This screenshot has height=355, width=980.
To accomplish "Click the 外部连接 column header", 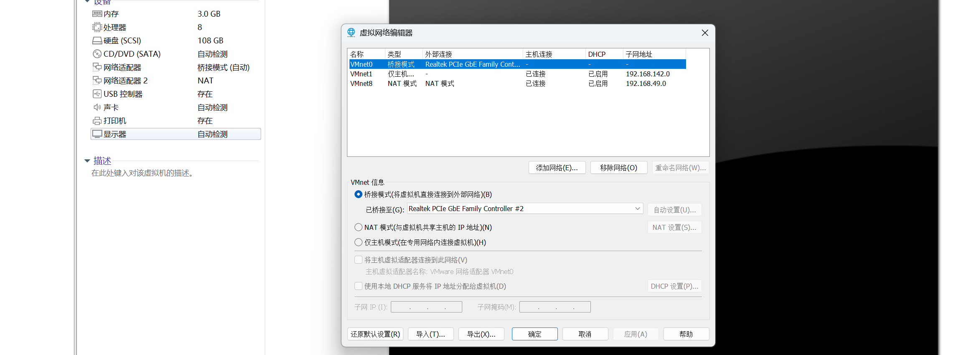I will [x=473, y=54].
